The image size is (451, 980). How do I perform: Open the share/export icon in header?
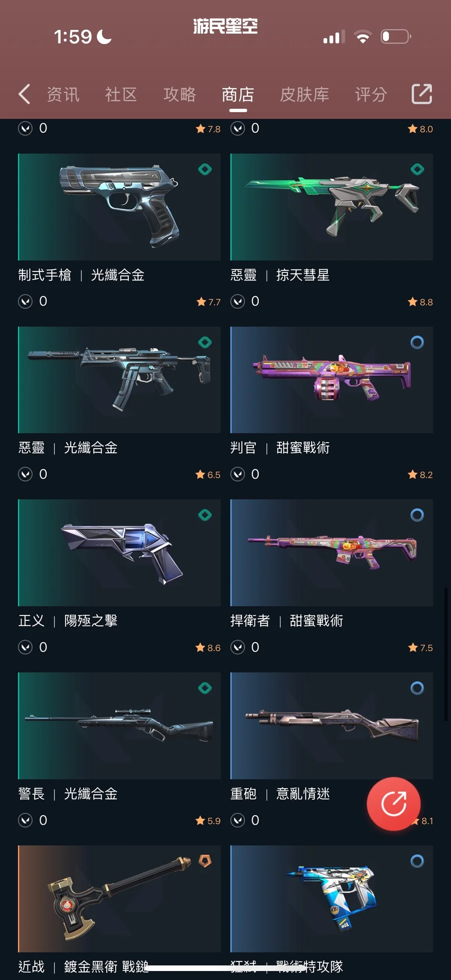(421, 94)
